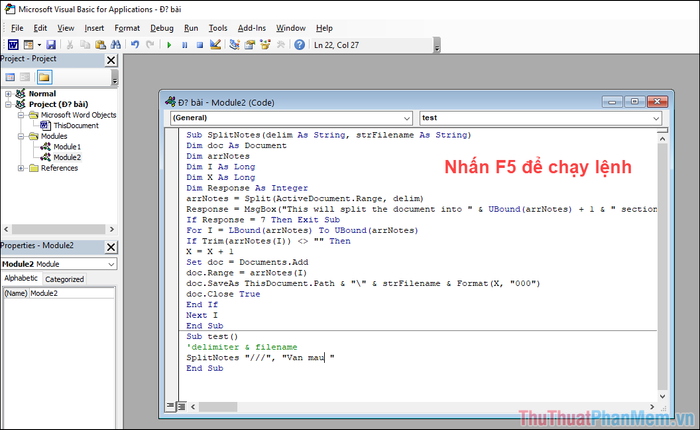Click the toolbar options overflow arrow
Image resolution: width=700 pixels, height=430 pixels.
tap(437, 46)
